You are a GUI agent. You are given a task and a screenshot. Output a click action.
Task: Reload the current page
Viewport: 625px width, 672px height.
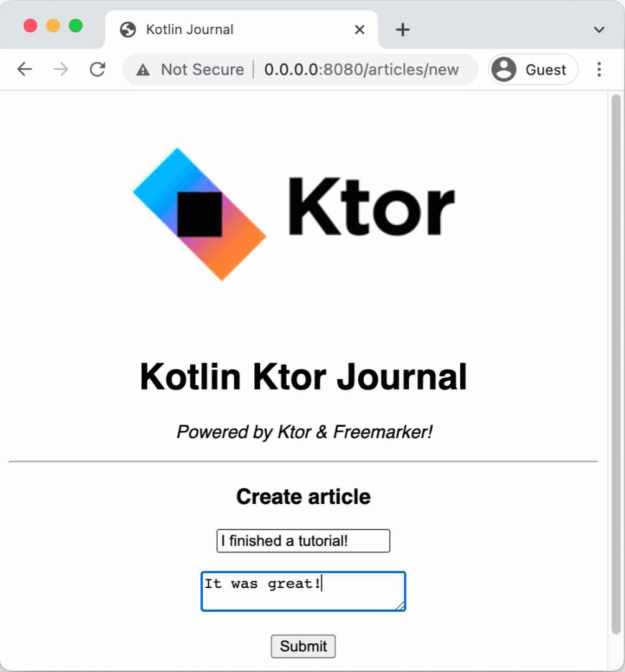(98, 69)
